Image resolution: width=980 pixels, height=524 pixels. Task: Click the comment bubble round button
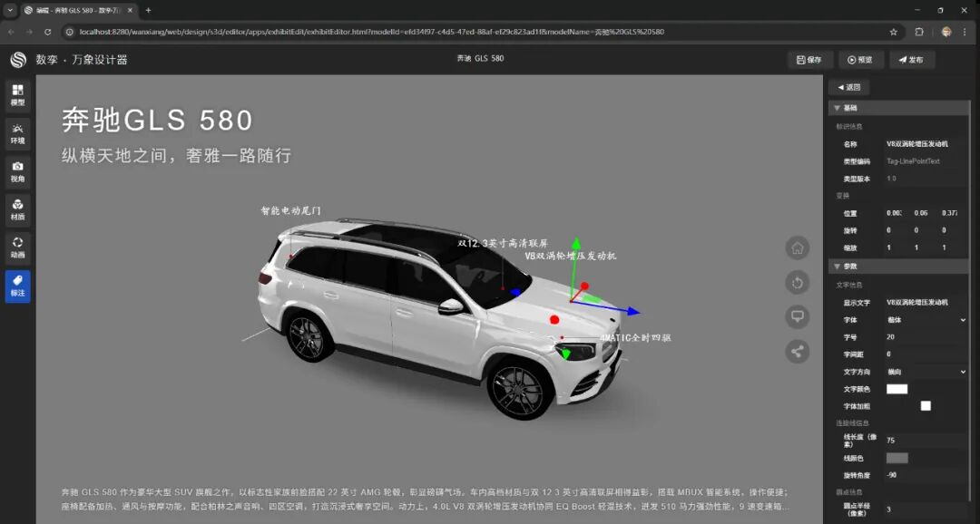pos(797,316)
